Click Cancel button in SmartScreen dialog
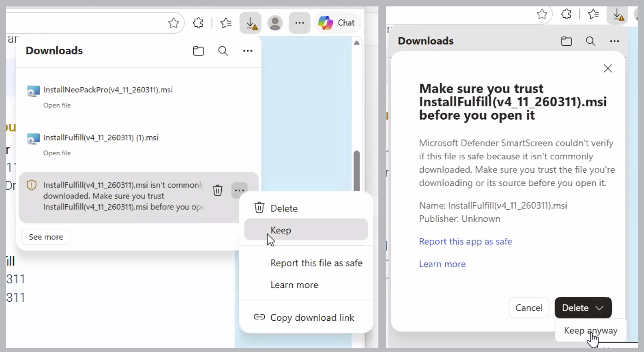644x352 pixels. pyautogui.click(x=529, y=307)
